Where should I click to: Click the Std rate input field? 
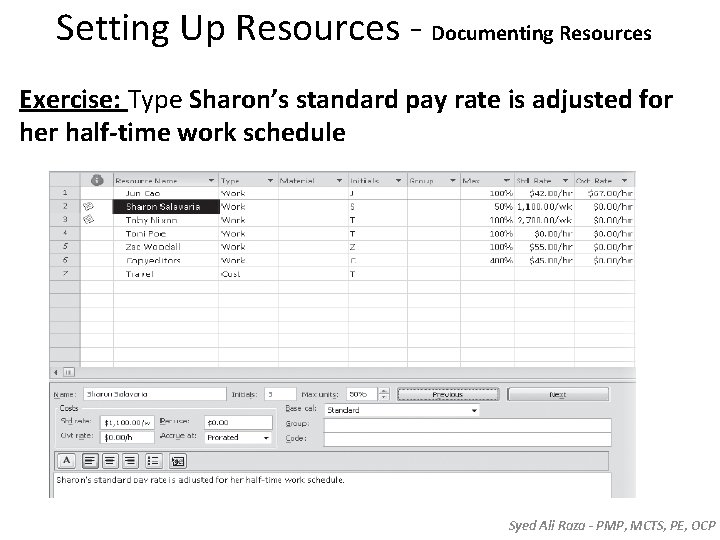pos(127,422)
